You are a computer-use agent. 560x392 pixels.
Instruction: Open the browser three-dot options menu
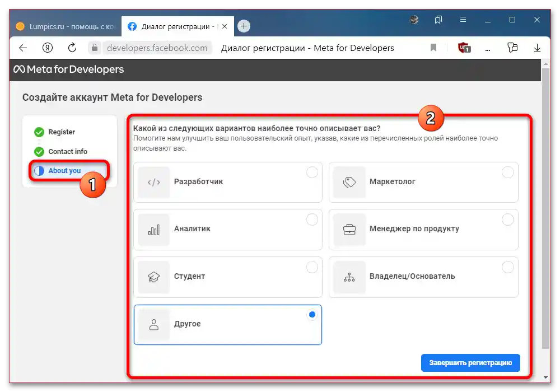[x=488, y=48]
